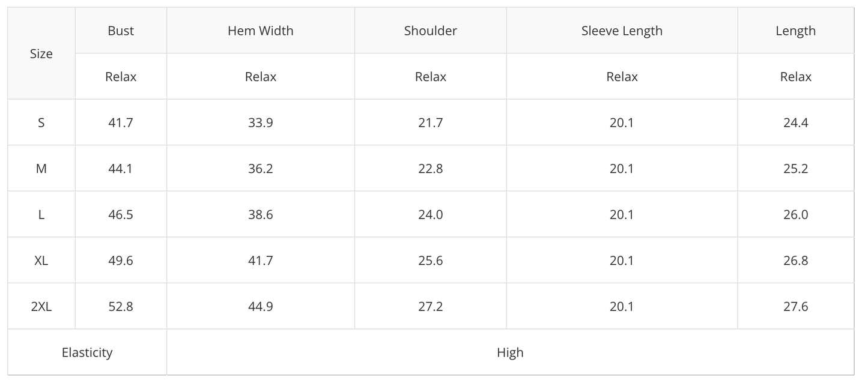Viewport: 868px width, 383px height.
Task: Click the length value 26.8
Action: click(x=795, y=261)
